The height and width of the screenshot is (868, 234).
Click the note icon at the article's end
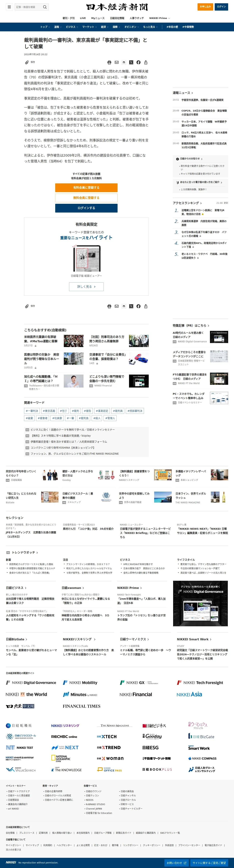[x=124, y=306]
